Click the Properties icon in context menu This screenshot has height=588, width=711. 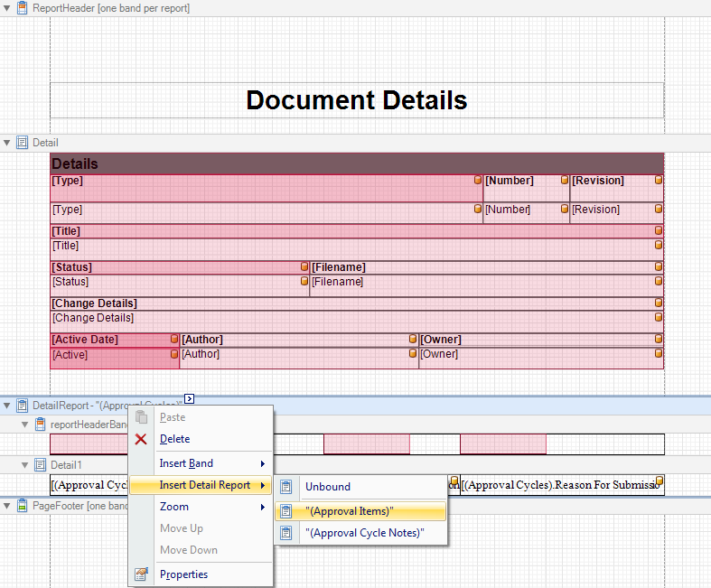click(142, 574)
